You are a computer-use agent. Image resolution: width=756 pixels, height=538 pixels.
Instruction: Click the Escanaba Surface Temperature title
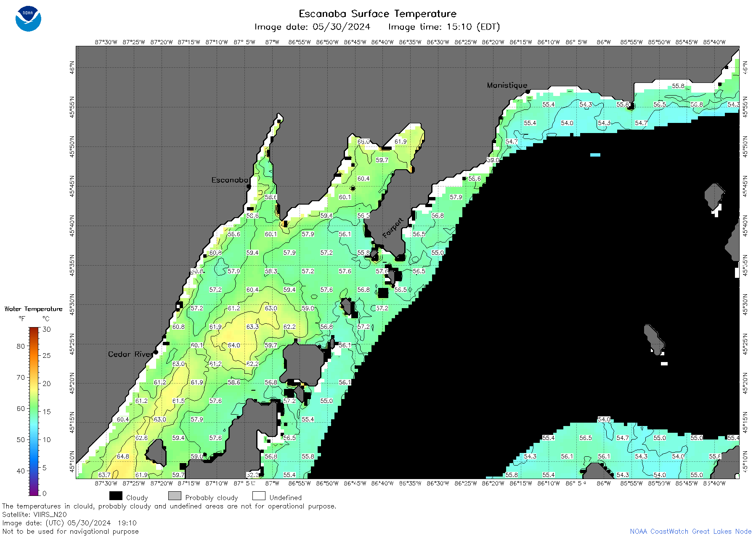click(x=377, y=14)
